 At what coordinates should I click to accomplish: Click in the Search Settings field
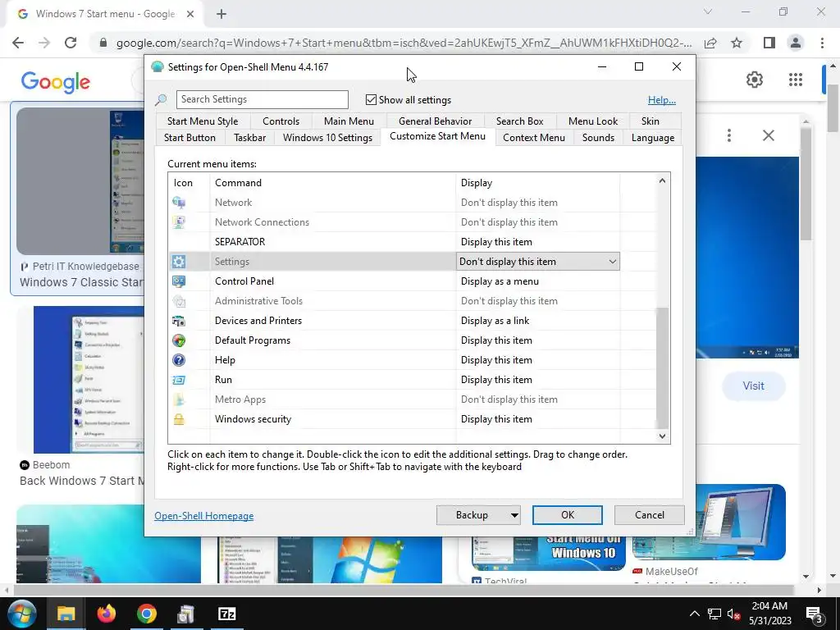click(262, 99)
